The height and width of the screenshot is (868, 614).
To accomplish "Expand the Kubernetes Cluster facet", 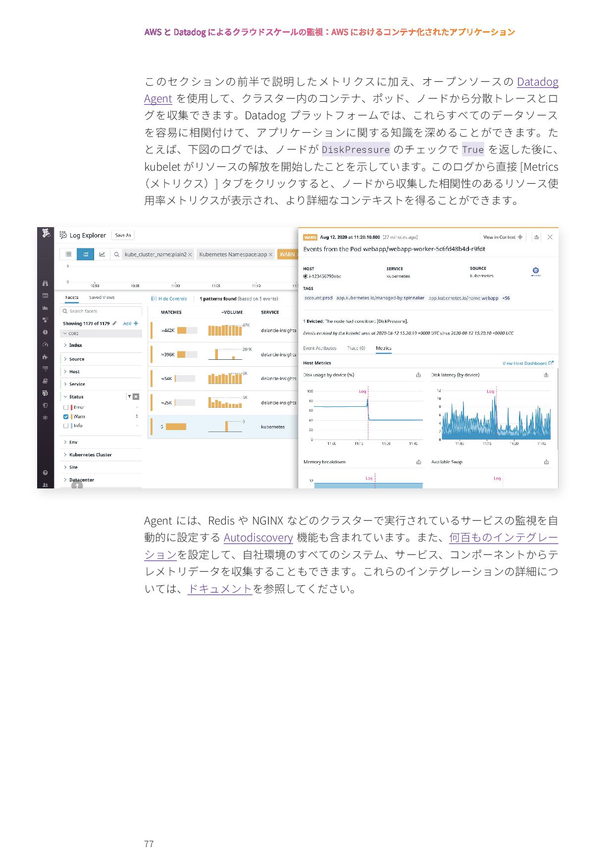I will click(x=101, y=454).
